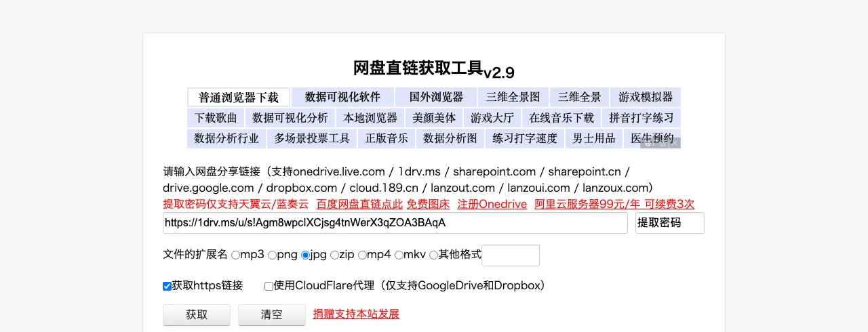Click the 清空 button
Image resolution: width=868 pixels, height=332 pixels.
(x=272, y=315)
